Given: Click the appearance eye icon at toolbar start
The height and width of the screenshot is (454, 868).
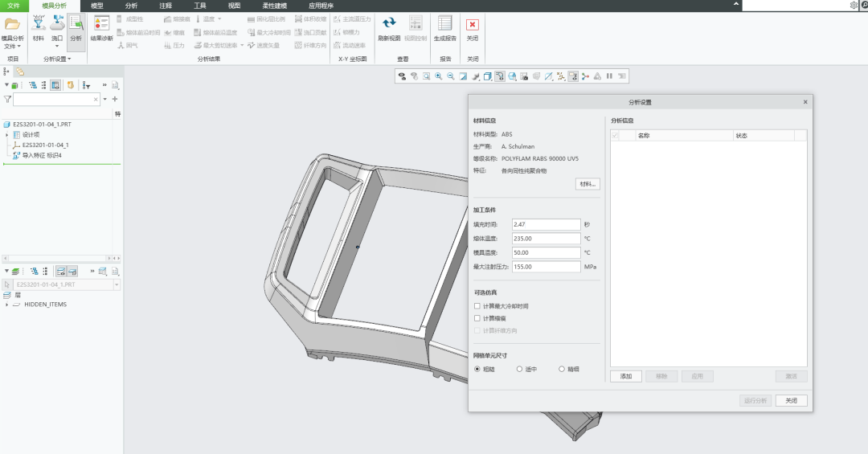Looking at the screenshot, I should 402,76.
